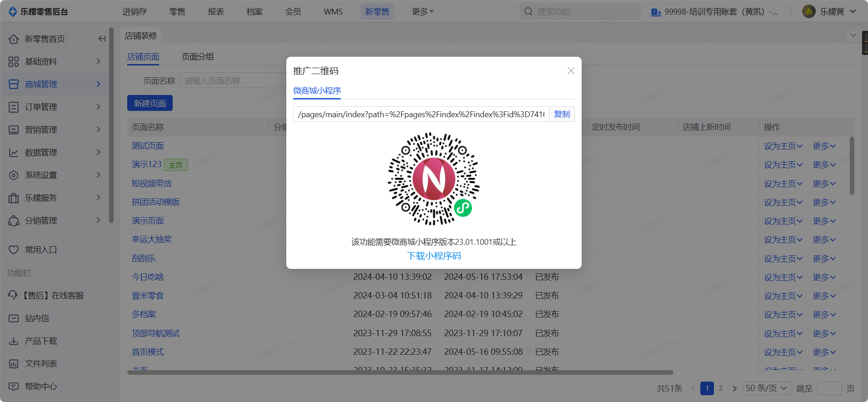Click the 基础资料 grid icon

[14, 62]
